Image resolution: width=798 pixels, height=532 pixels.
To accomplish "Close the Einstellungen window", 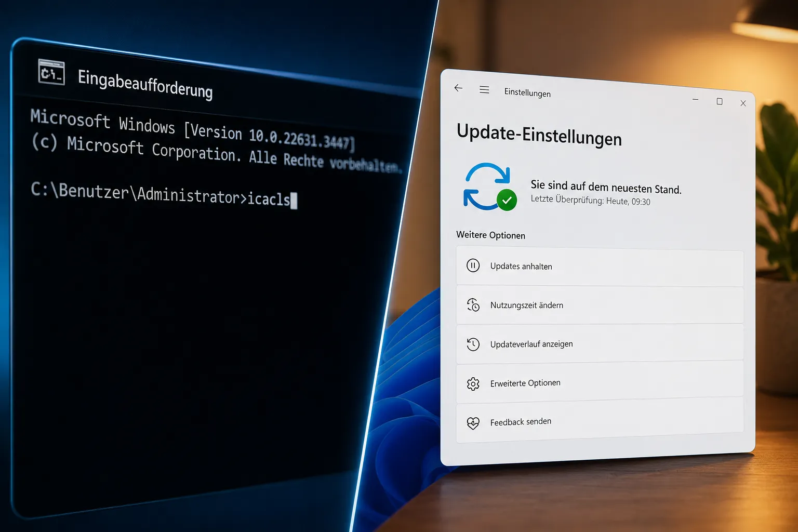I will [x=743, y=103].
